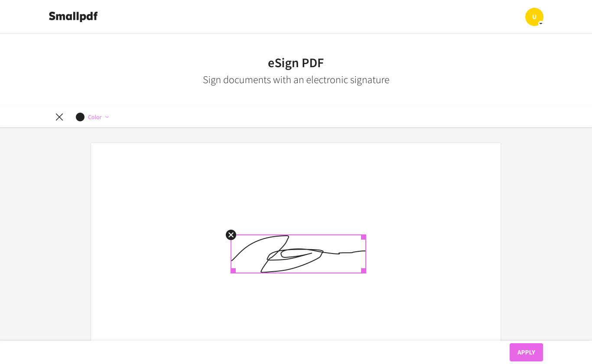Click the bottom-right resize handle of the signature
Image resolution: width=592 pixels, height=364 pixels.
(364, 271)
